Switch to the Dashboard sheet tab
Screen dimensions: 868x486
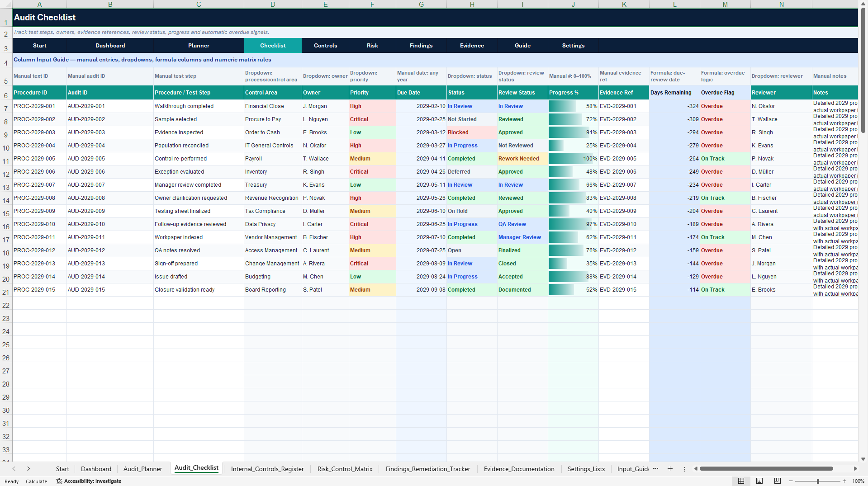pyautogui.click(x=96, y=469)
